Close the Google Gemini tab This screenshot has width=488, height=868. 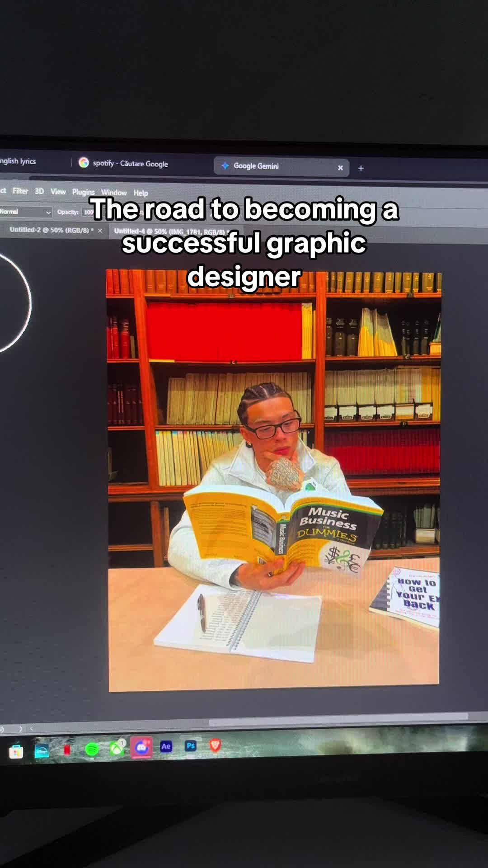click(340, 168)
